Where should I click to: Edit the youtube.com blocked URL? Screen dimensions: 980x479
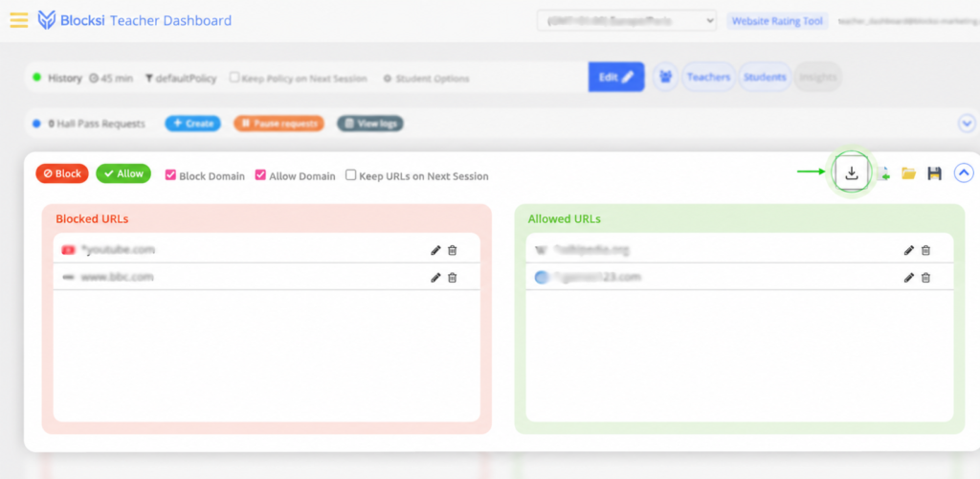point(435,250)
